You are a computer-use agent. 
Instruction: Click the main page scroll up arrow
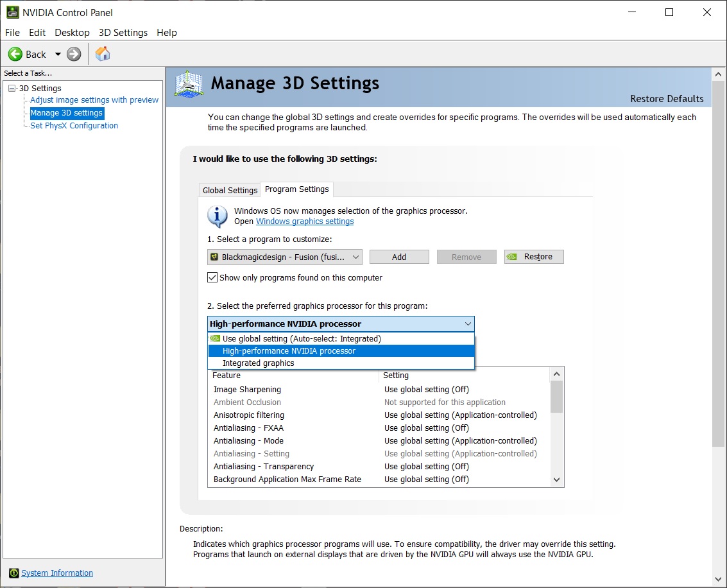[718, 74]
